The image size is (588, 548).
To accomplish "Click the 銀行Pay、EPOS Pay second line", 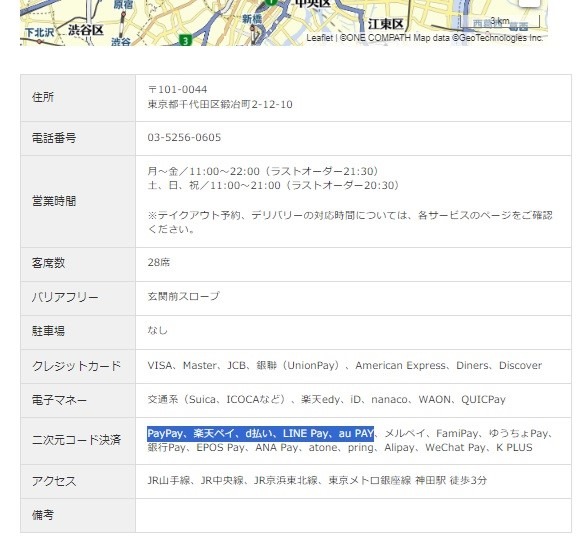I will (340, 447).
